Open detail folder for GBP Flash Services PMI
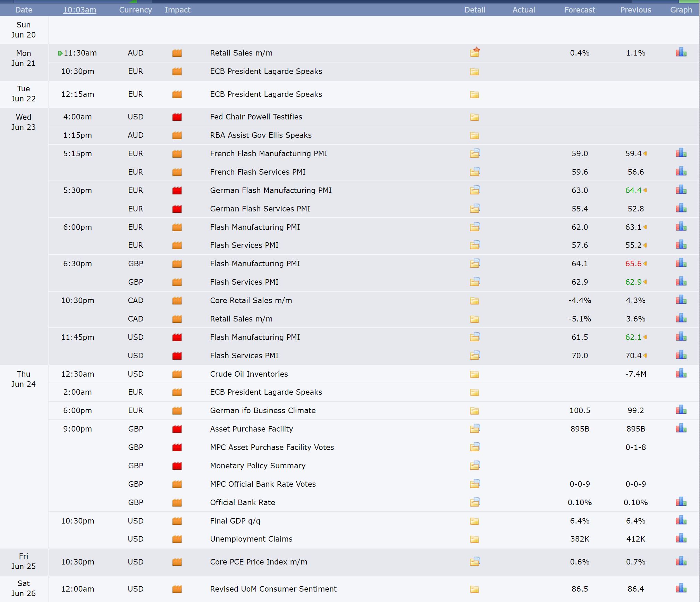This screenshot has width=700, height=602. tap(475, 282)
